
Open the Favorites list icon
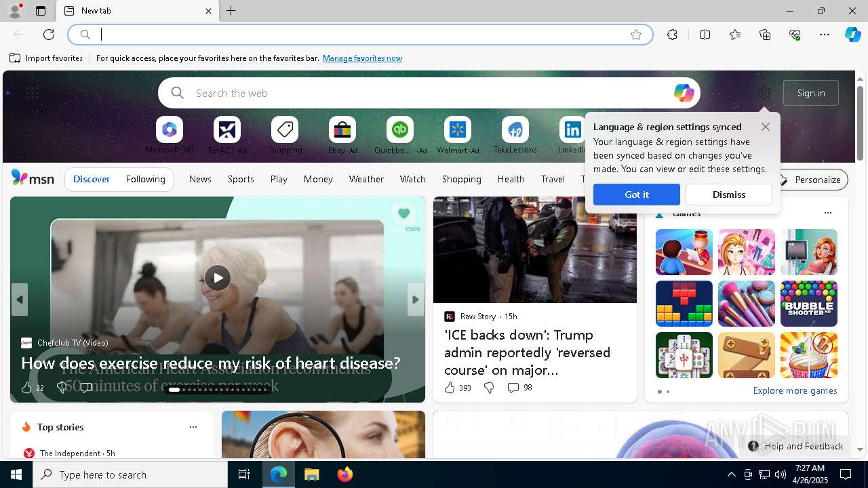(735, 35)
